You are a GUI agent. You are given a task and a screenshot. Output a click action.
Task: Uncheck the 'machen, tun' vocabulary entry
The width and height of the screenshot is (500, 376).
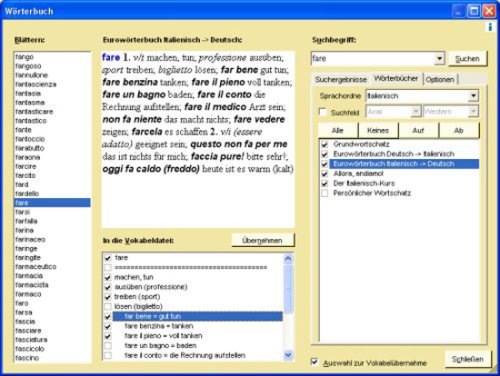pyautogui.click(x=108, y=277)
